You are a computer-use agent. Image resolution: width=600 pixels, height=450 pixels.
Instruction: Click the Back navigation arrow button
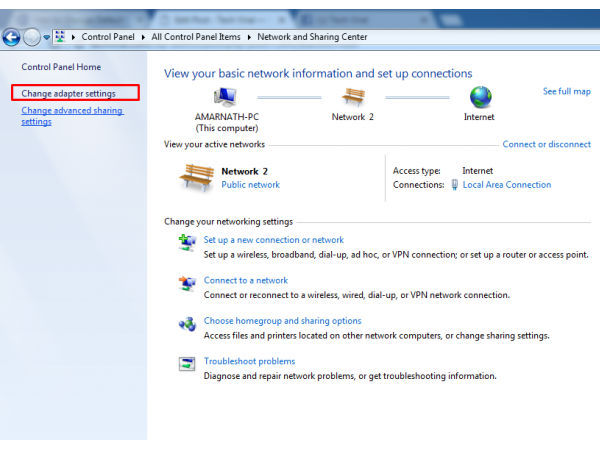pos(11,37)
